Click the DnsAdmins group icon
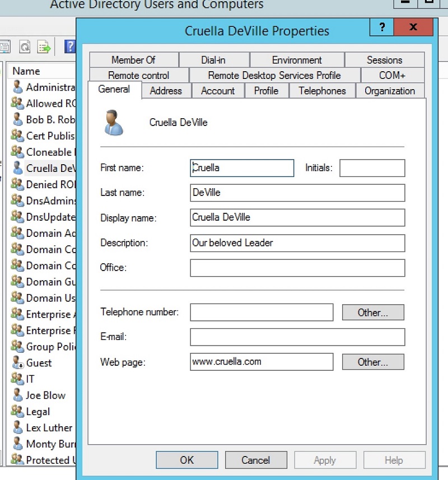 point(17,201)
